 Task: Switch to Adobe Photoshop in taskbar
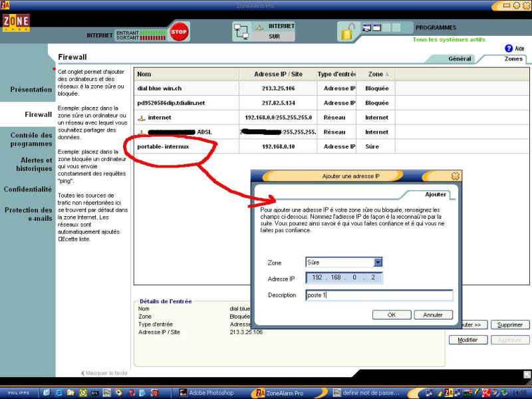pos(206,393)
